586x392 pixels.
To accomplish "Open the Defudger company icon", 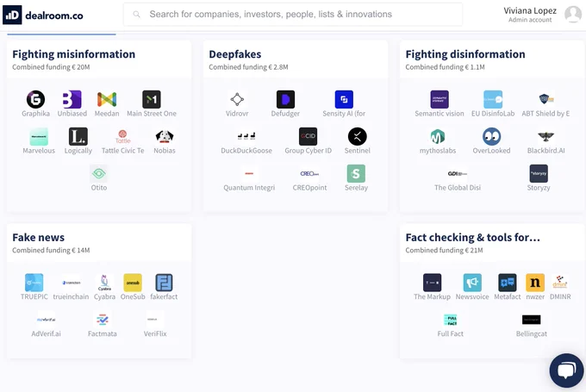I will 285,99.
